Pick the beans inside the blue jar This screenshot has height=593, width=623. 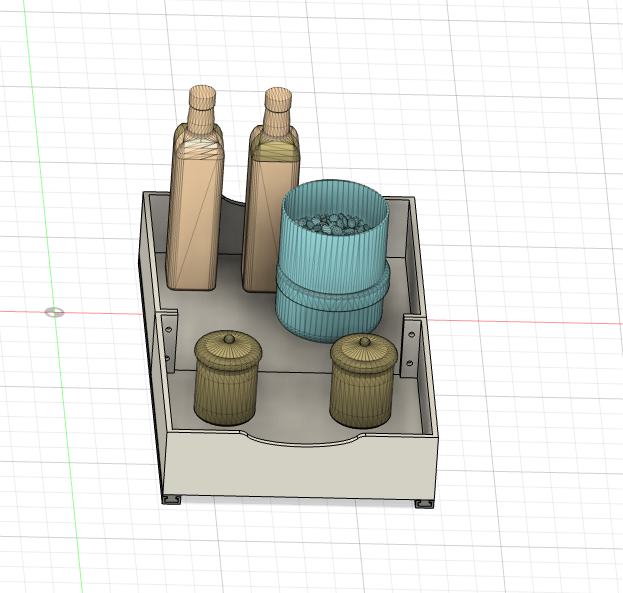coord(336,225)
